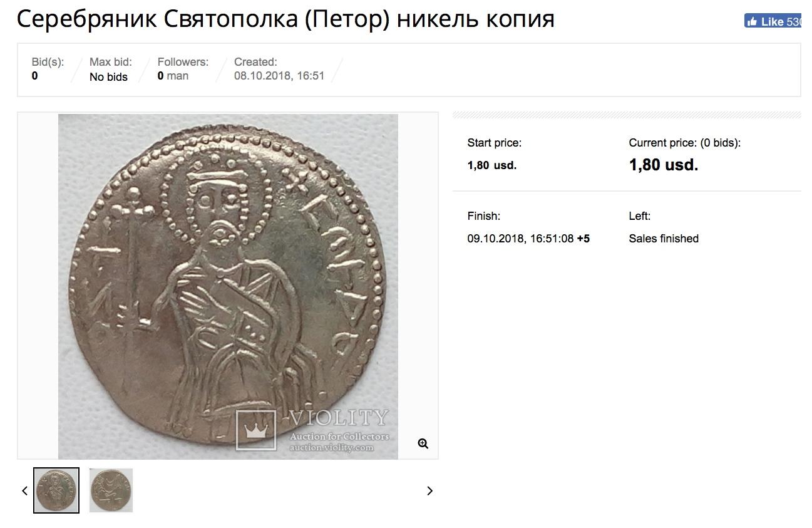Viewport: 812px width, 528px height.
Task: Click the magnifier zoom icon on photo
Action: coord(423,443)
